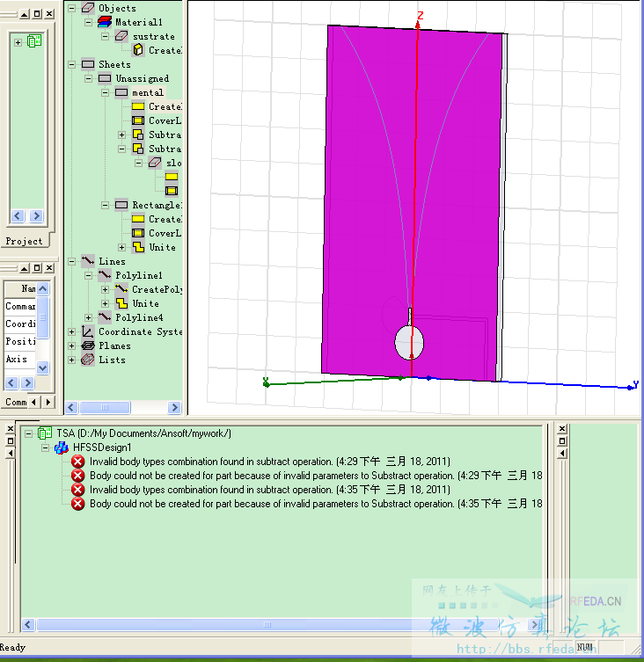
Task: Select the Coordinate Systems icon
Action: tap(88, 331)
